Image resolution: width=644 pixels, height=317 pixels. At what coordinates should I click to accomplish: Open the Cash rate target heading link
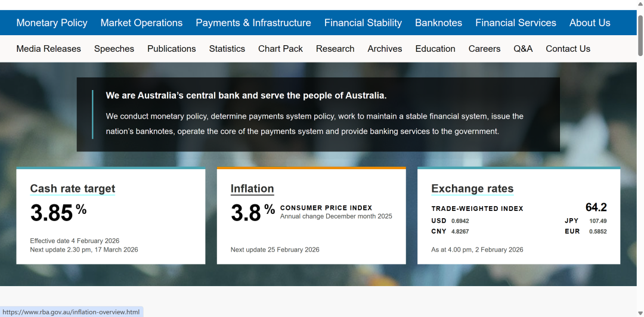coord(73,189)
